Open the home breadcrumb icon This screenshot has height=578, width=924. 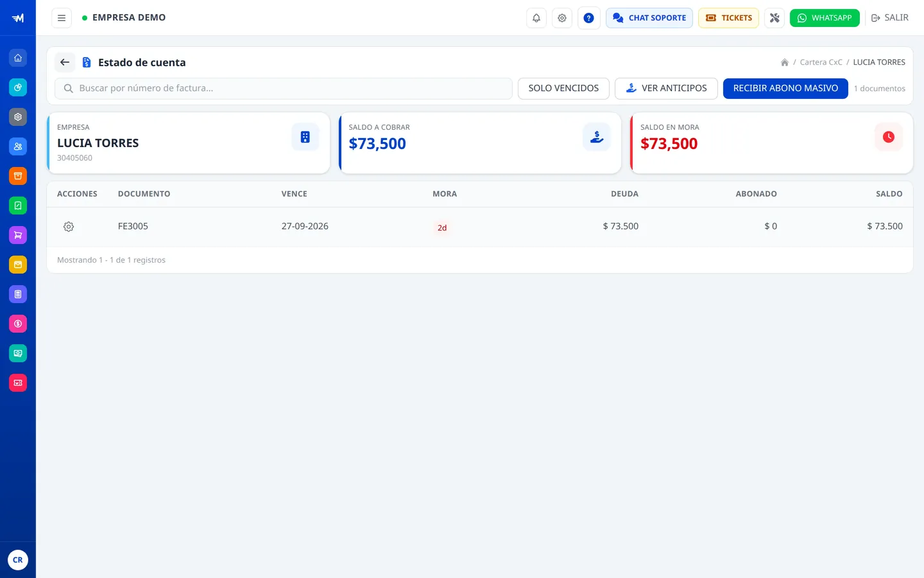784,62
